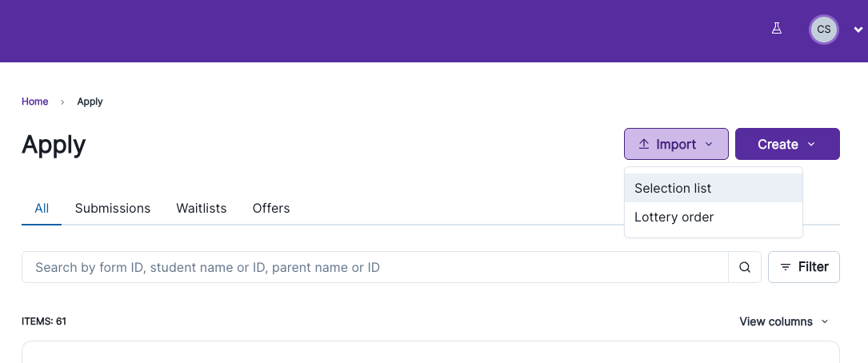Click the flask labs icon in header

[x=776, y=29]
